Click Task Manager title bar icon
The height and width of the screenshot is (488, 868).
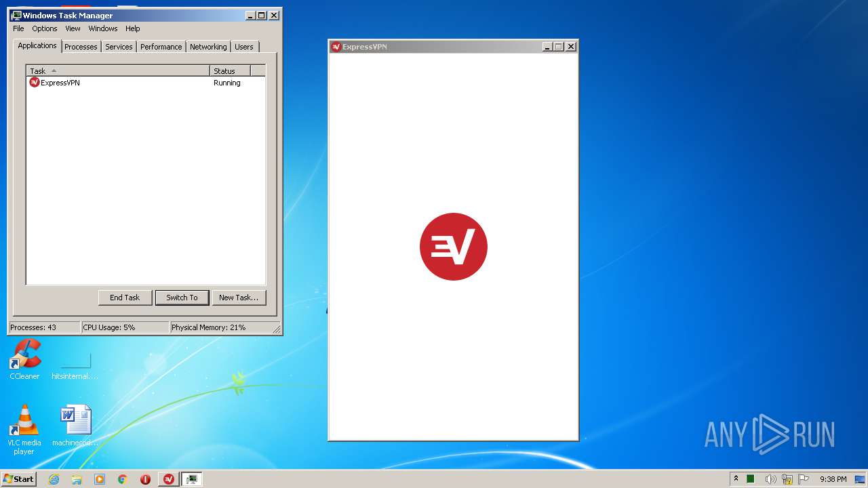tap(16, 15)
